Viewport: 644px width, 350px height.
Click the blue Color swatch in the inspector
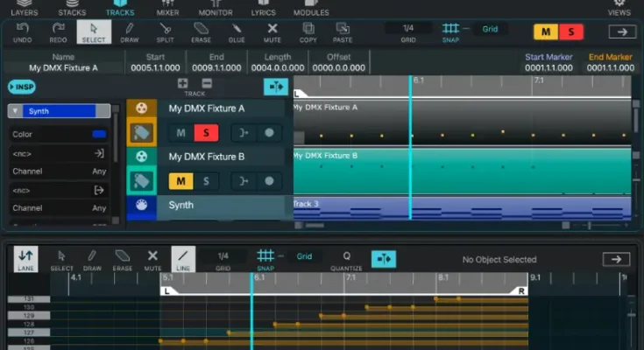(99, 134)
